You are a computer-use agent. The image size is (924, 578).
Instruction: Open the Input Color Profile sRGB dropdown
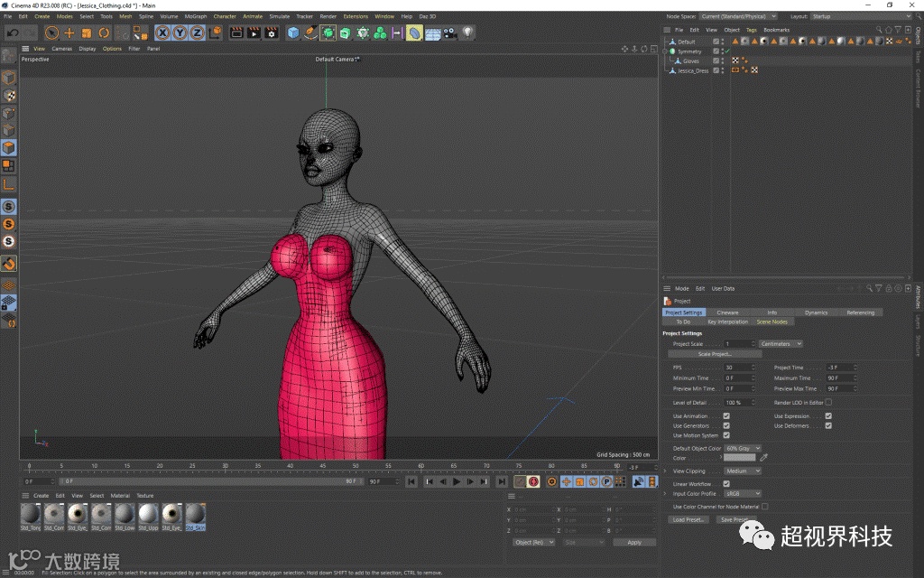pos(744,494)
